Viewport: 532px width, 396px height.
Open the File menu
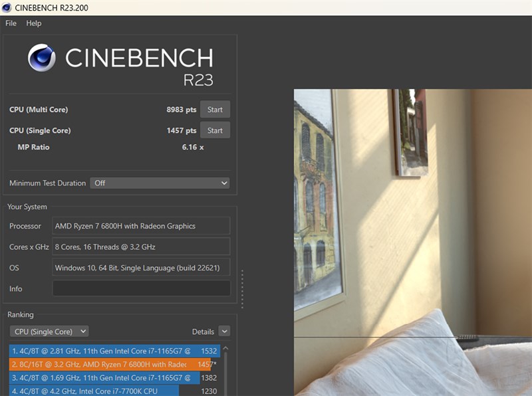[11, 23]
